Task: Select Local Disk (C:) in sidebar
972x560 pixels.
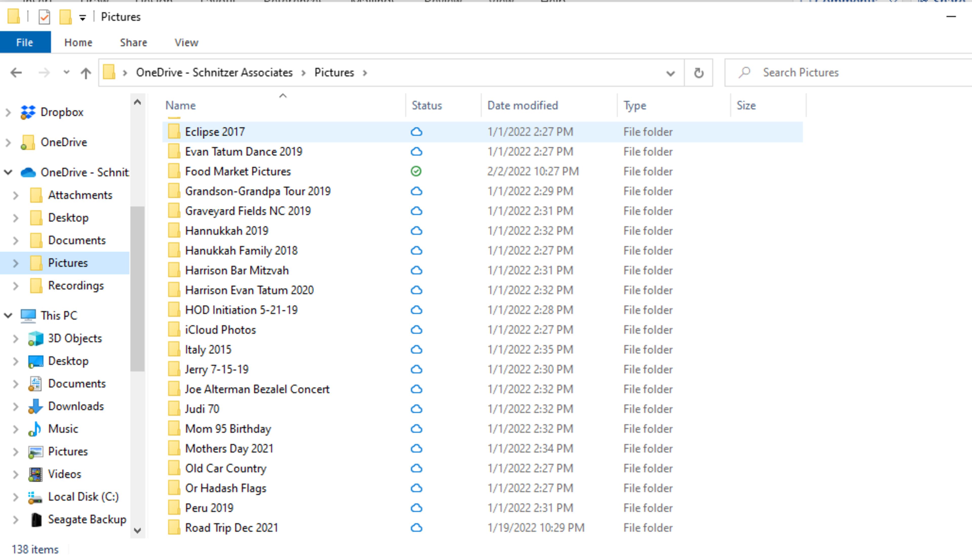Action: coord(83,496)
